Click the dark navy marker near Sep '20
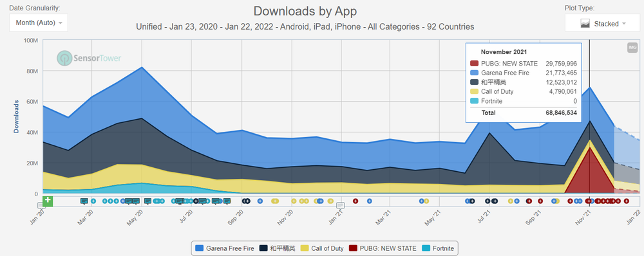The width and height of the screenshot is (644, 256). 245,201
